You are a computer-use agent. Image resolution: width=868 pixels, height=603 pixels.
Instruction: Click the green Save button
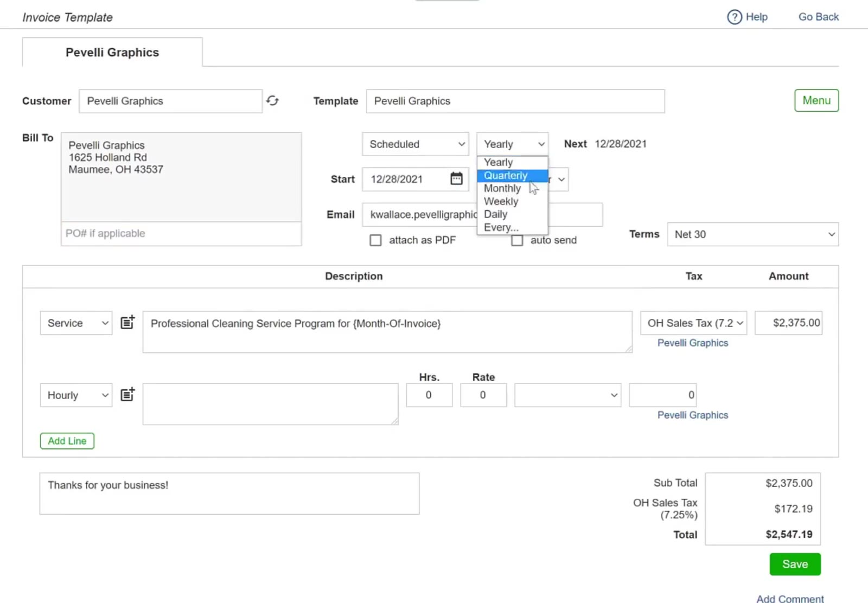click(x=795, y=564)
